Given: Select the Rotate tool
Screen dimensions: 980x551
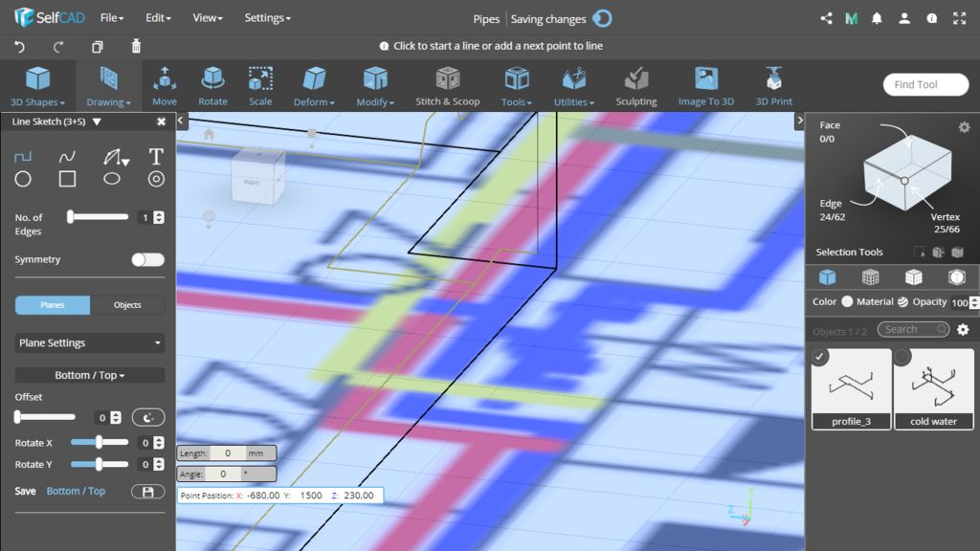Looking at the screenshot, I should click(212, 86).
